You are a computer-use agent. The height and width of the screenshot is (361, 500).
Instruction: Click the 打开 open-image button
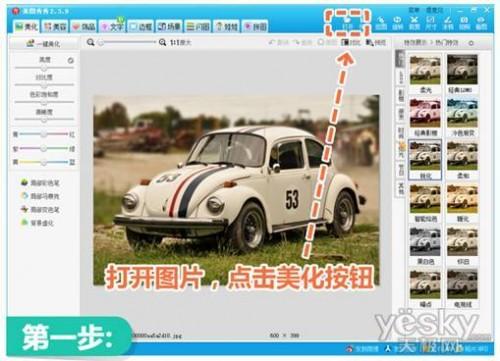348,23
